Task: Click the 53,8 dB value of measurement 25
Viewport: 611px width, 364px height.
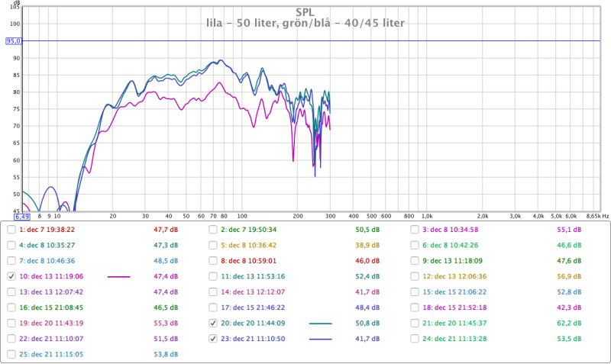Action: [x=166, y=354]
